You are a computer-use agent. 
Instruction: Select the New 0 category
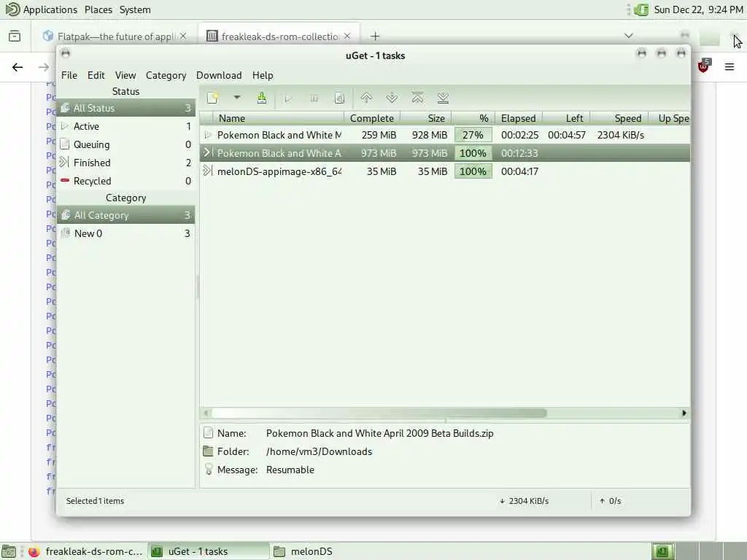[x=125, y=233]
